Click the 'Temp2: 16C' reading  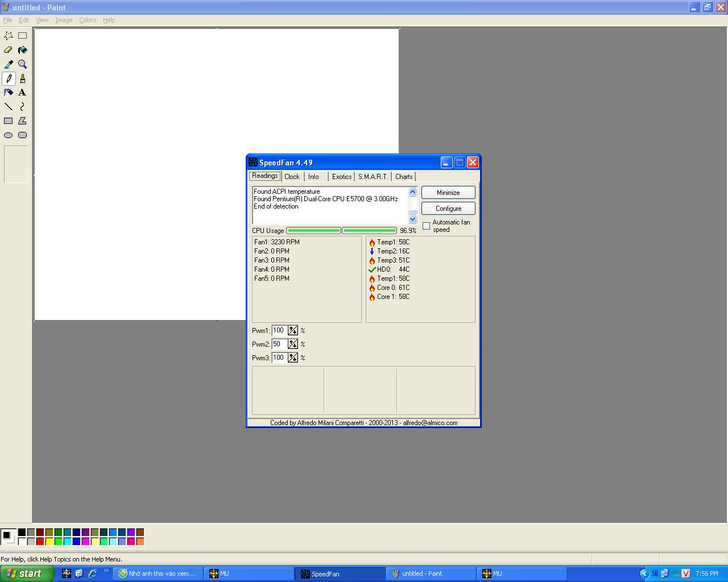[x=389, y=251]
